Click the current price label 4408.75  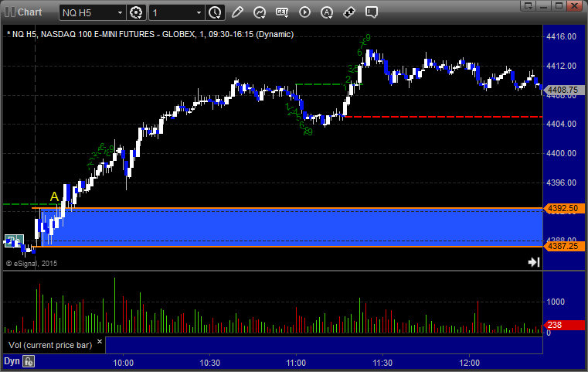point(563,90)
